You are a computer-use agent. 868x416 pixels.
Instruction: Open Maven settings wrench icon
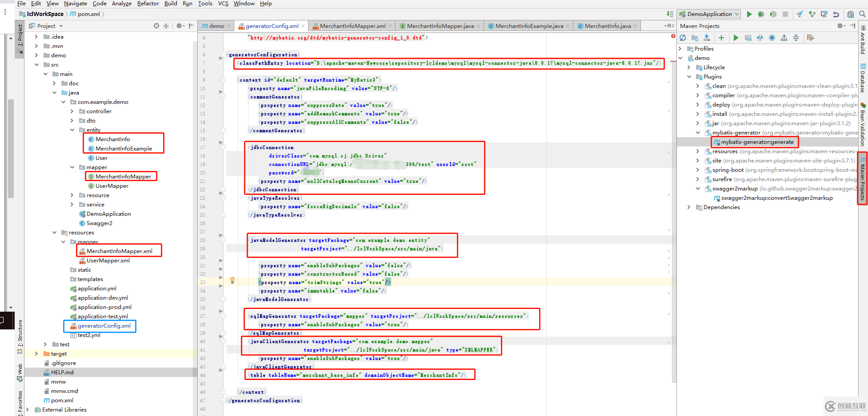(811, 38)
